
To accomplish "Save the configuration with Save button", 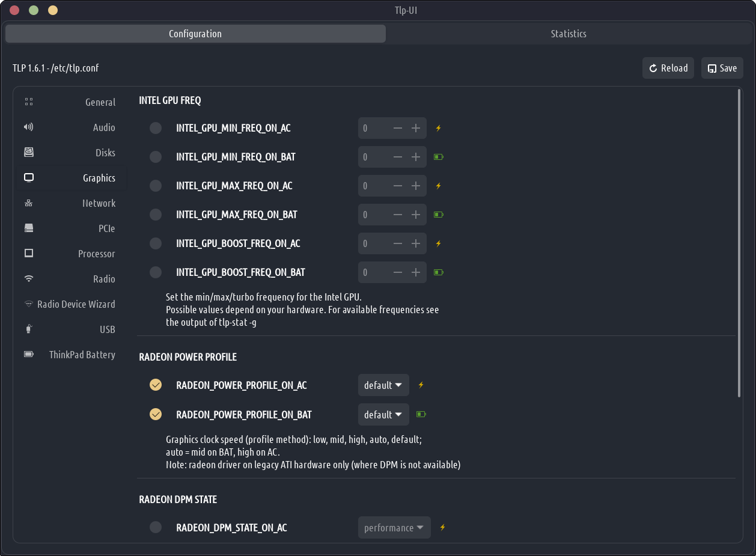I will click(x=722, y=68).
